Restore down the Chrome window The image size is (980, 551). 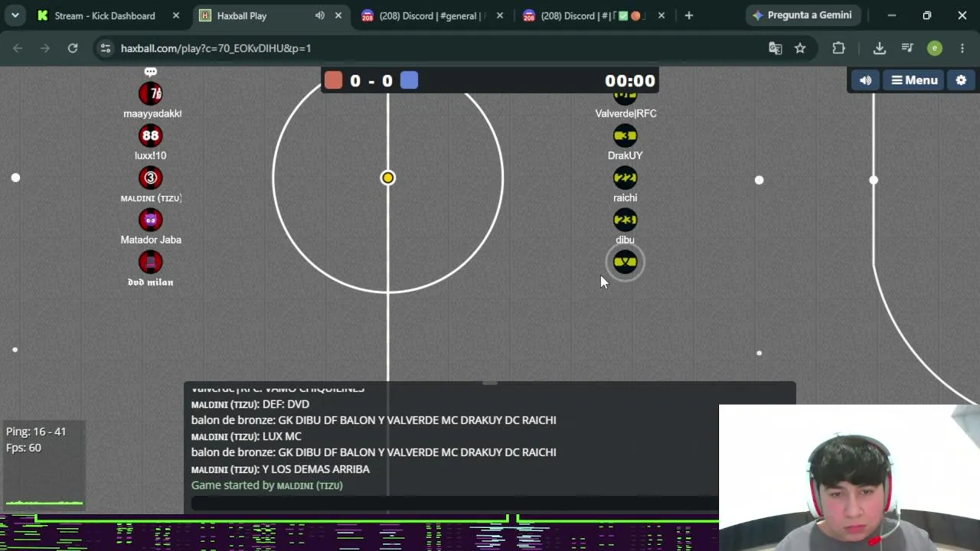(x=927, y=15)
